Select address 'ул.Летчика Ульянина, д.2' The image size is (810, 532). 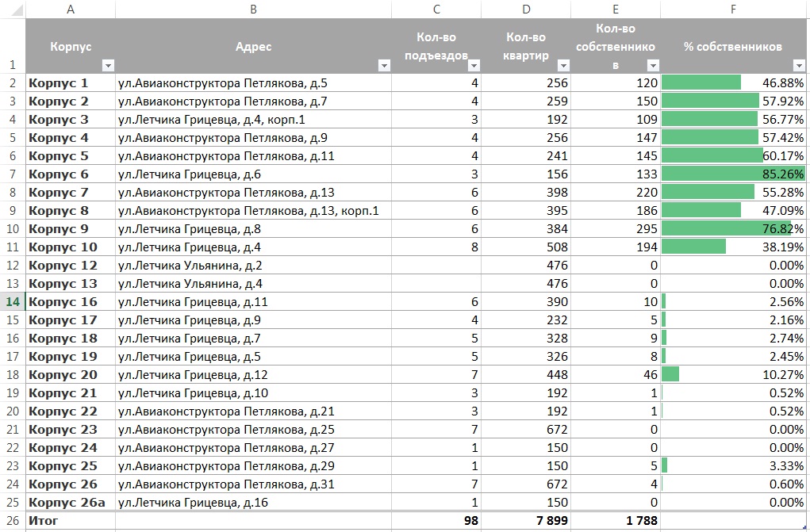coord(253,266)
